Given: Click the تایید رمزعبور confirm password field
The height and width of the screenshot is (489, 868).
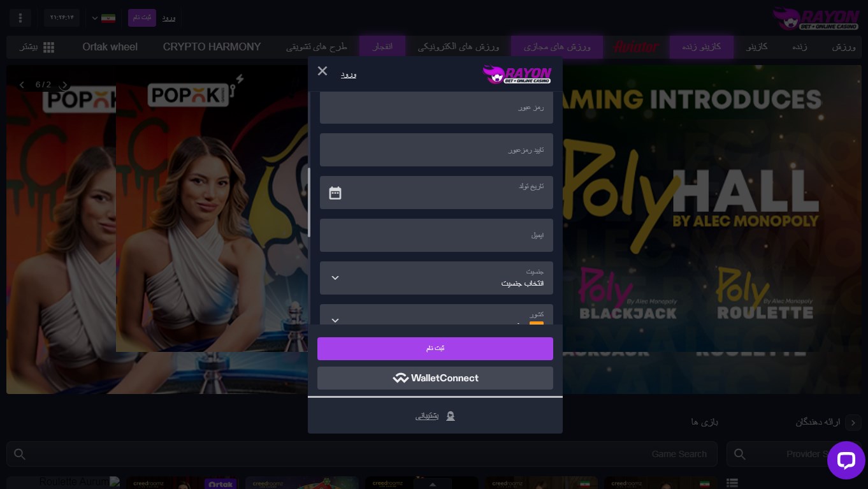Looking at the screenshot, I should (437, 150).
